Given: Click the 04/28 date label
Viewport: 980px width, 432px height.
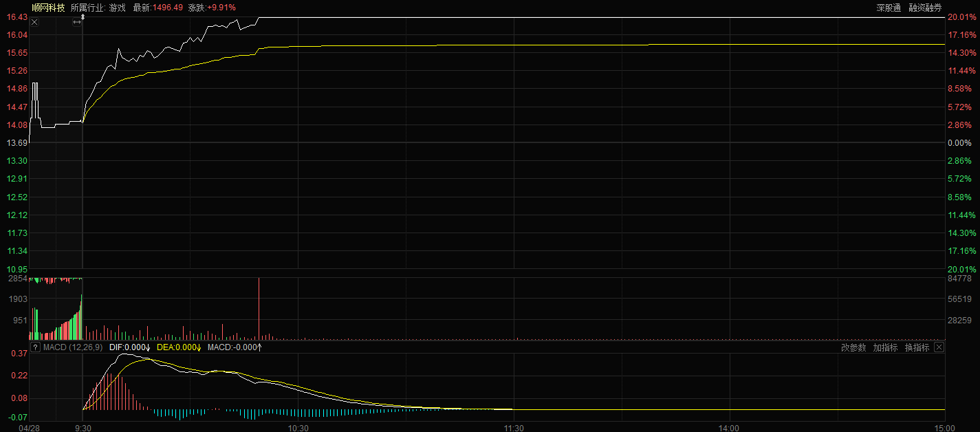Looking at the screenshot, I should (28, 427).
